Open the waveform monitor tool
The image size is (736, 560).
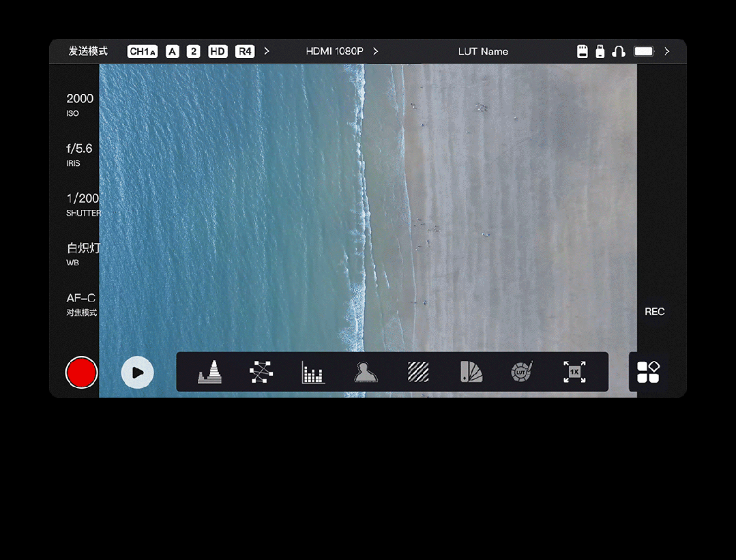(209, 372)
